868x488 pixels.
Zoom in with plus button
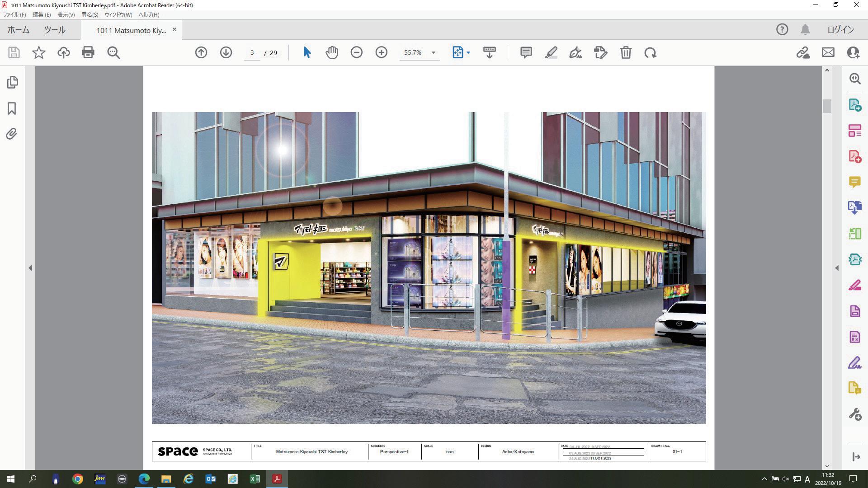(382, 52)
